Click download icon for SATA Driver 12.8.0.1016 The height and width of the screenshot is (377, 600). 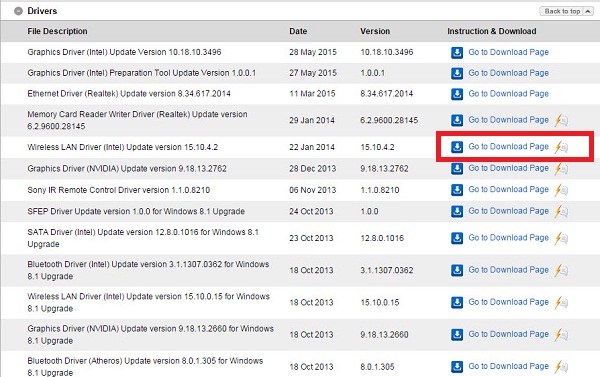point(457,238)
